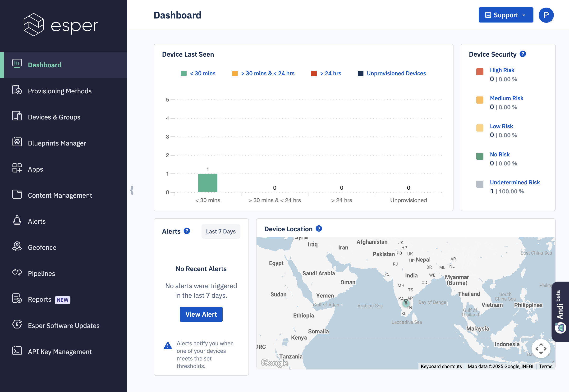Click the help icon beside Device Security
Image resolution: width=569 pixels, height=392 pixels.
pyautogui.click(x=523, y=54)
